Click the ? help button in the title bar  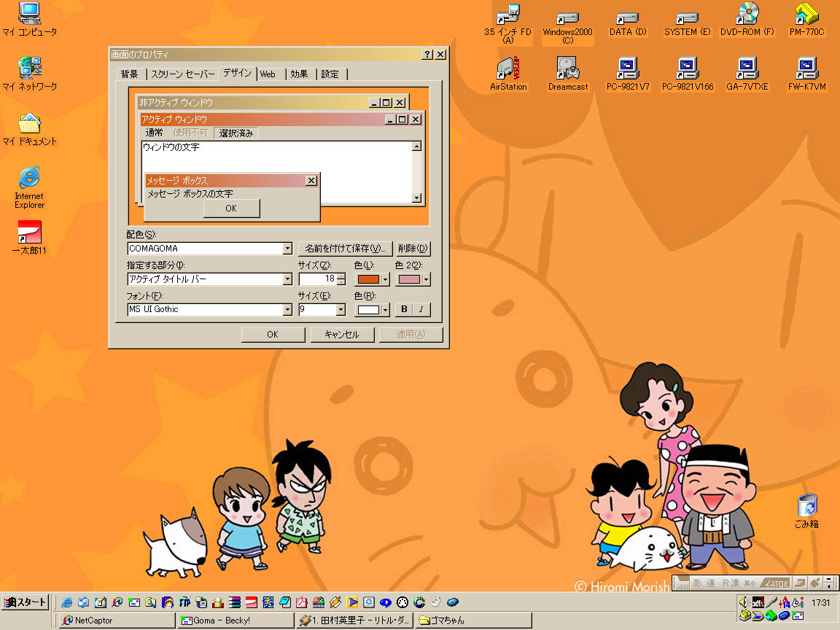[427, 55]
